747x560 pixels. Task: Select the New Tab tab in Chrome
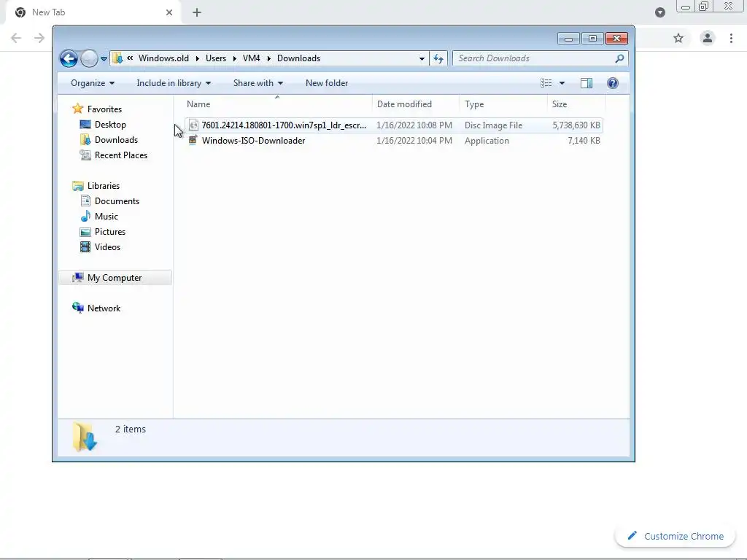click(93, 12)
